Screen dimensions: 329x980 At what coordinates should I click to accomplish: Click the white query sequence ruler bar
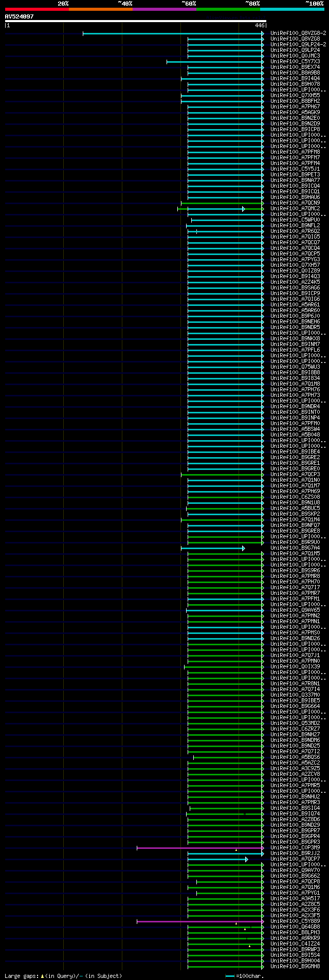[x=135, y=21]
